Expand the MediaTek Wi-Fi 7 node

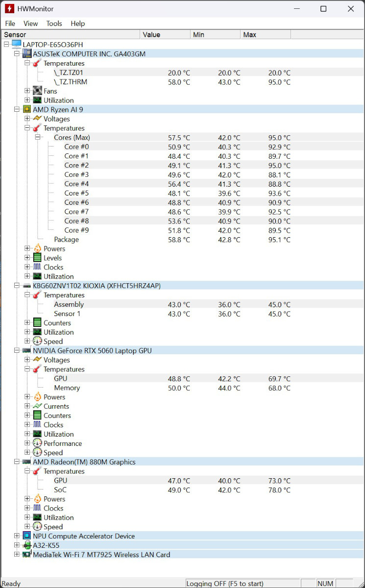pos(17,555)
